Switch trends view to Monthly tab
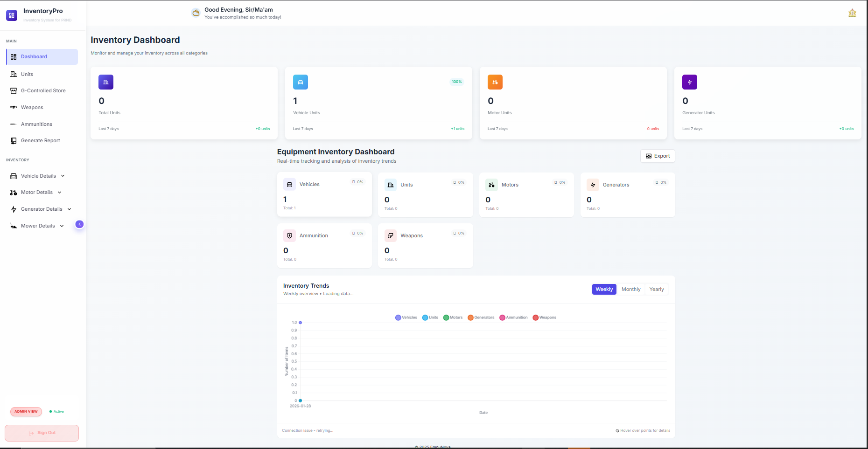The width and height of the screenshot is (868, 449). pos(631,289)
